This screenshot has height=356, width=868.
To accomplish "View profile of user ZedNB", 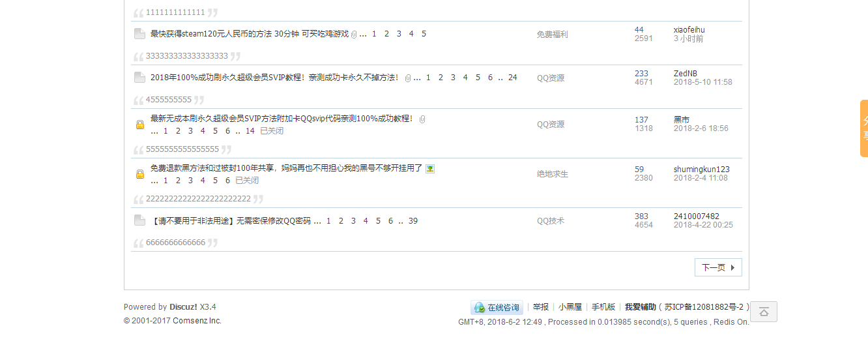I will coord(686,74).
